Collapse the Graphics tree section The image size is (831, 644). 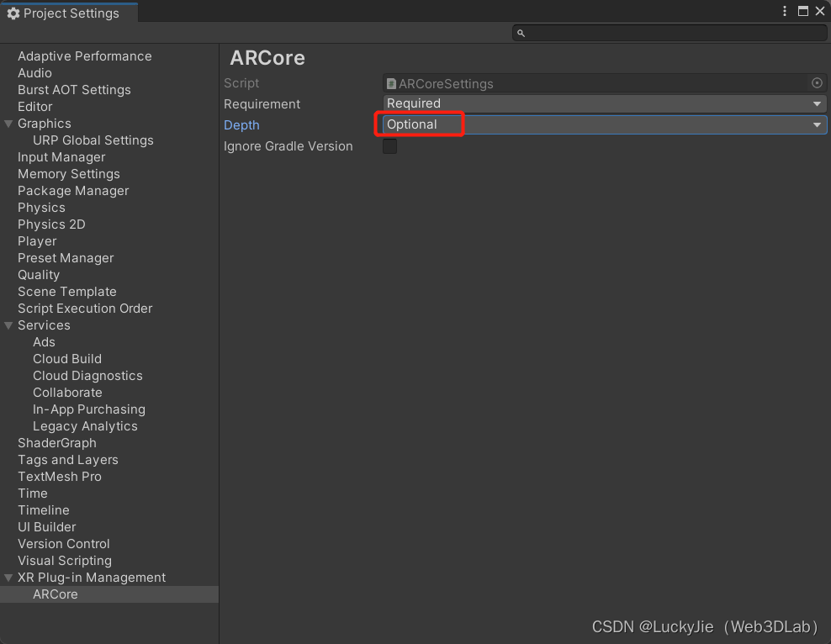(8, 124)
